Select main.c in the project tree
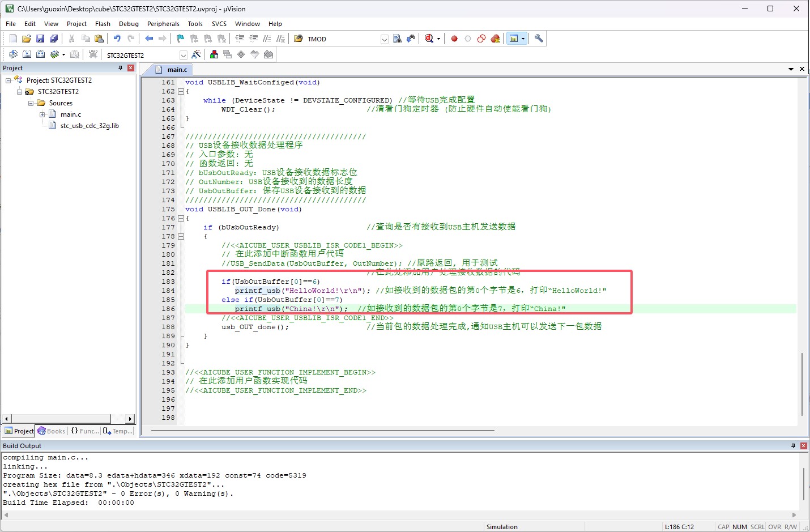Viewport: 810px width, 532px height. click(71, 114)
